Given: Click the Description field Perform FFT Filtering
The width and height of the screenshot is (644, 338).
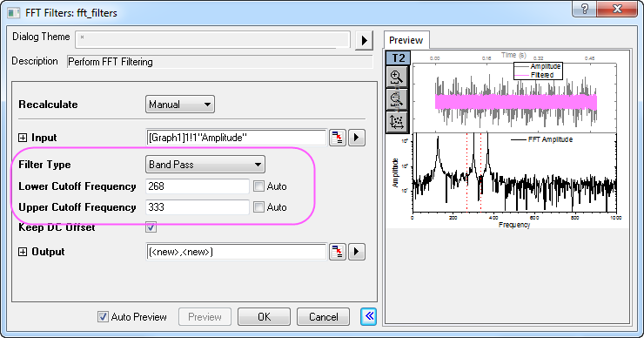Looking at the screenshot, I should [x=219, y=62].
